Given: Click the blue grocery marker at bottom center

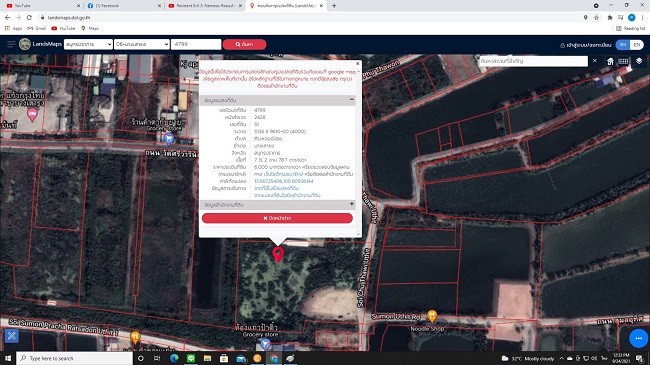Looking at the screenshot, I should coord(265,344).
